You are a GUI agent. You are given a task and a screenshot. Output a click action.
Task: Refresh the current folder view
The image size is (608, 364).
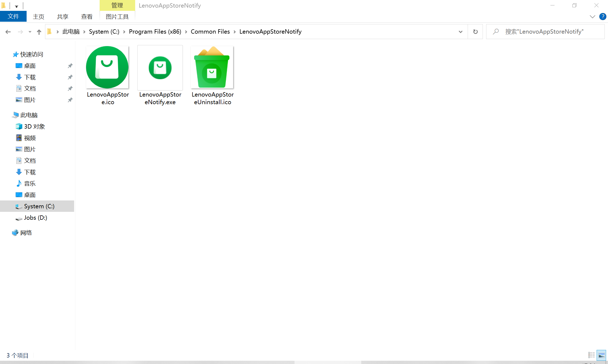(475, 32)
